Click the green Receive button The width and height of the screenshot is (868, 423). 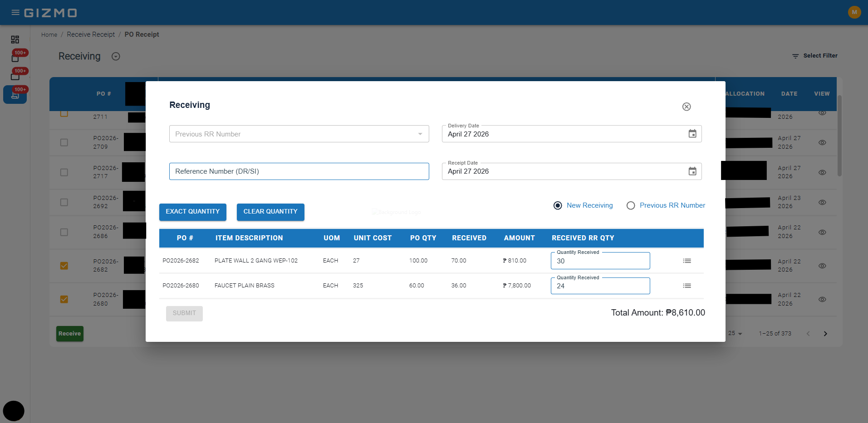click(x=70, y=334)
